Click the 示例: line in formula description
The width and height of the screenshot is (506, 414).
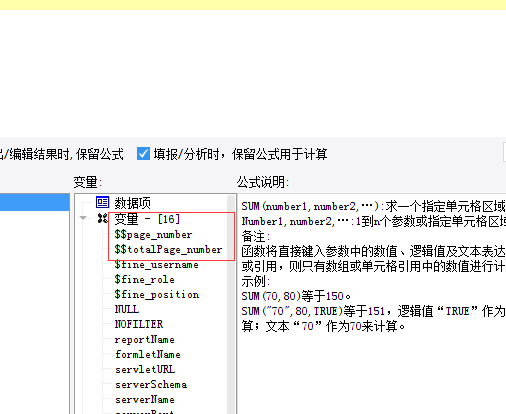click(x=256, y=281)
